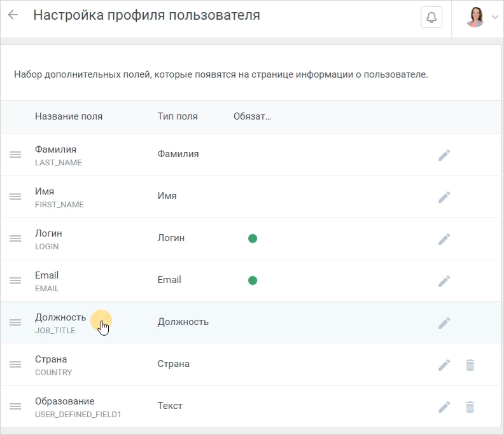
Task: Go back using the arrow icon
Action: coord(13,15)
